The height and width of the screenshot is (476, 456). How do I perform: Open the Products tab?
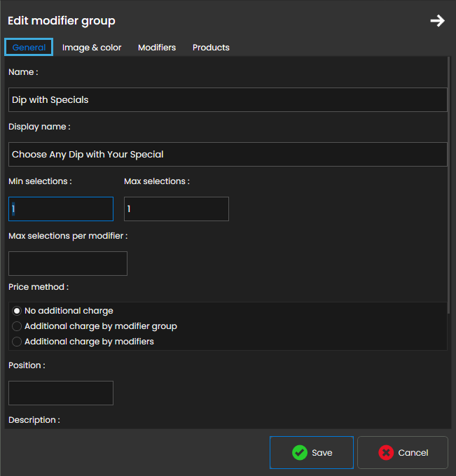211,48
